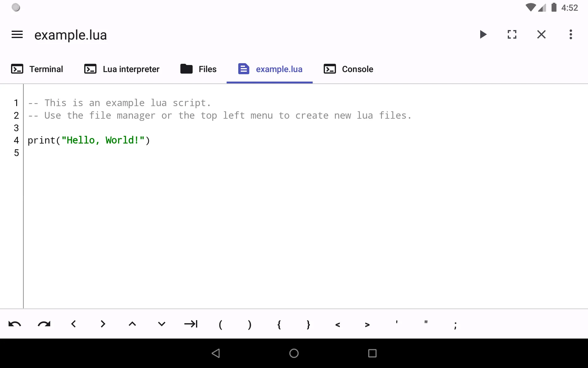Close the example.lua file
This screenshot has width=588, height=368.
[541, 34]
